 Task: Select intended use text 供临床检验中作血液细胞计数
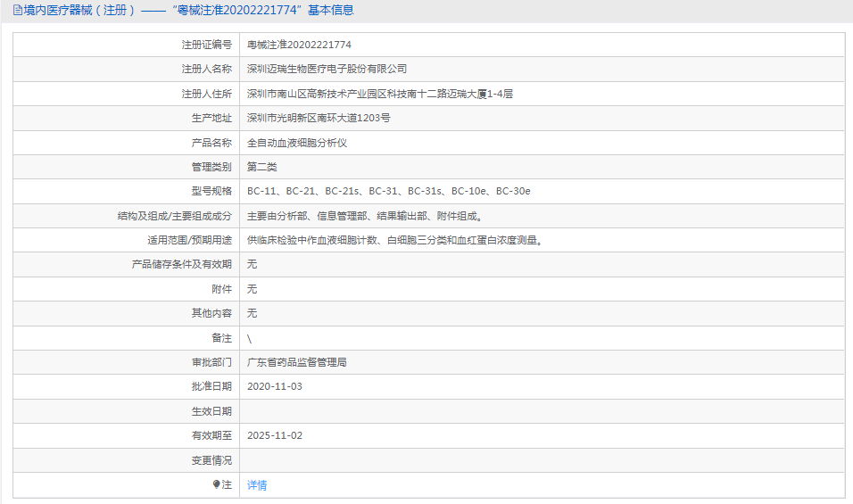tap(395, 240)
